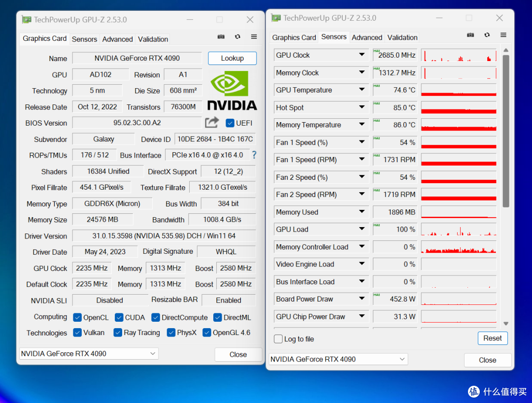This screenshot has height=403, width=532.
Task: Click the Lookup button
Action: [233, 58]
